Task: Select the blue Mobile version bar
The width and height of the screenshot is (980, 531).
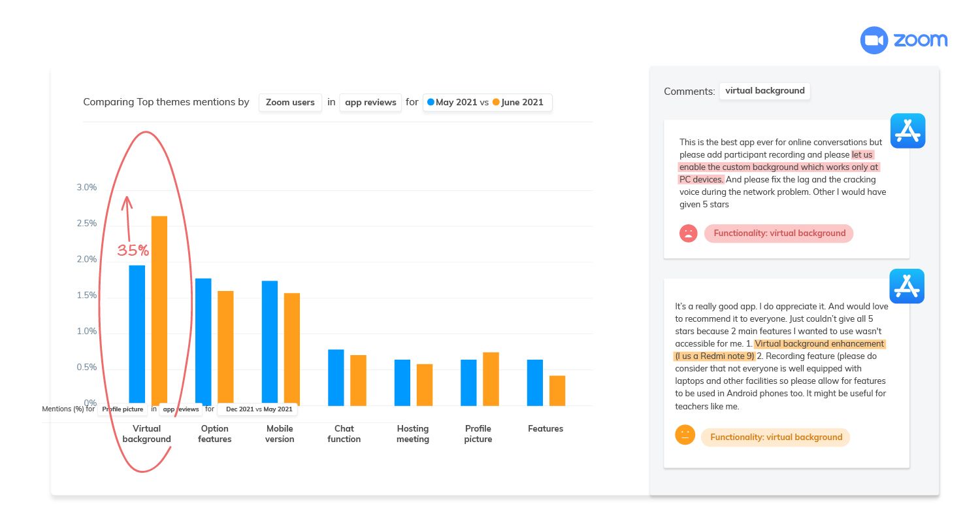Action: (270, 343)
